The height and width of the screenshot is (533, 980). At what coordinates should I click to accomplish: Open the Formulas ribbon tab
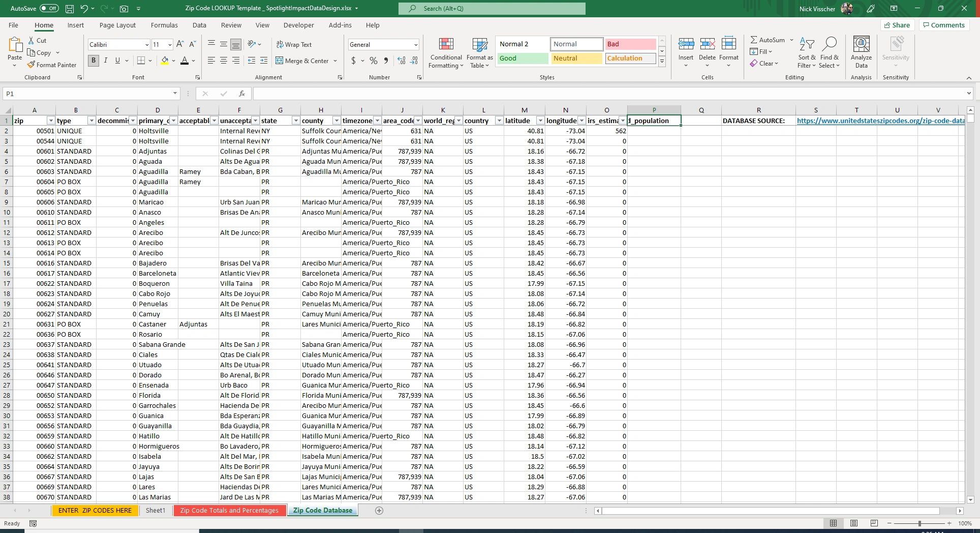pos(164,25)
